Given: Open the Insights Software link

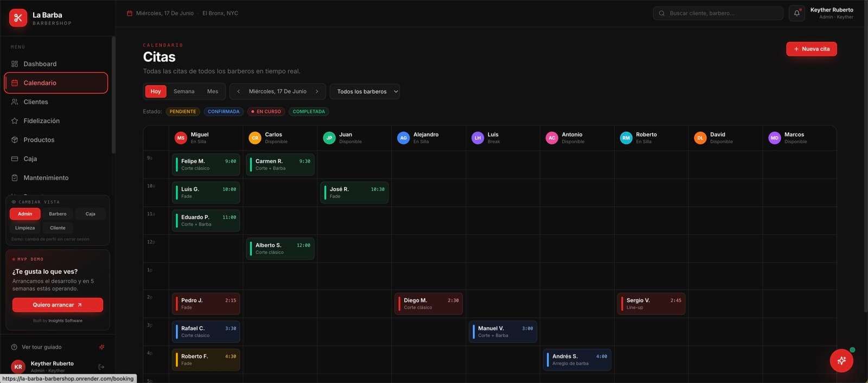Looking at the screenshot, I should point(65,321).
